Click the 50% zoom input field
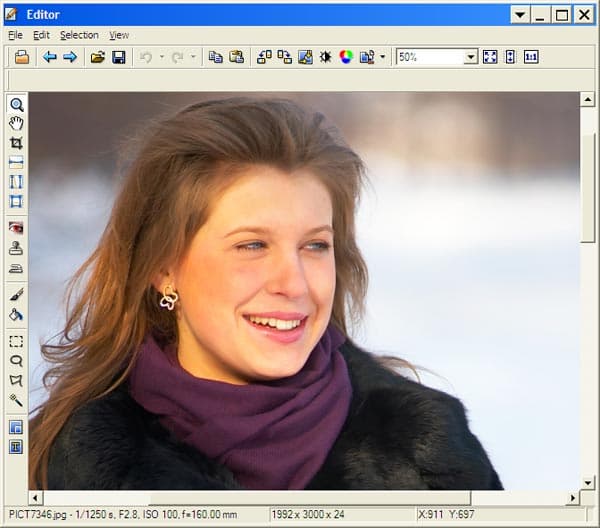Screen dimensions: 600x528 click(x=430, y=57)
